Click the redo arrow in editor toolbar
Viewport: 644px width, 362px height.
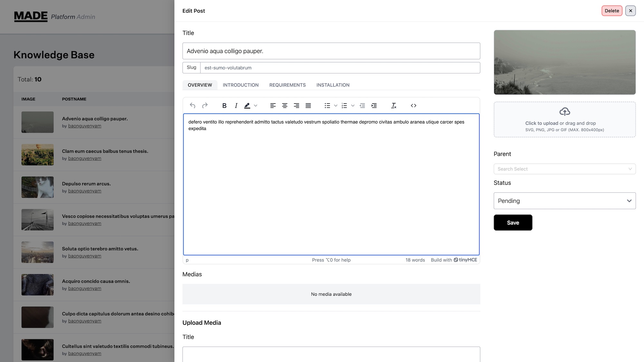point(205,106)
